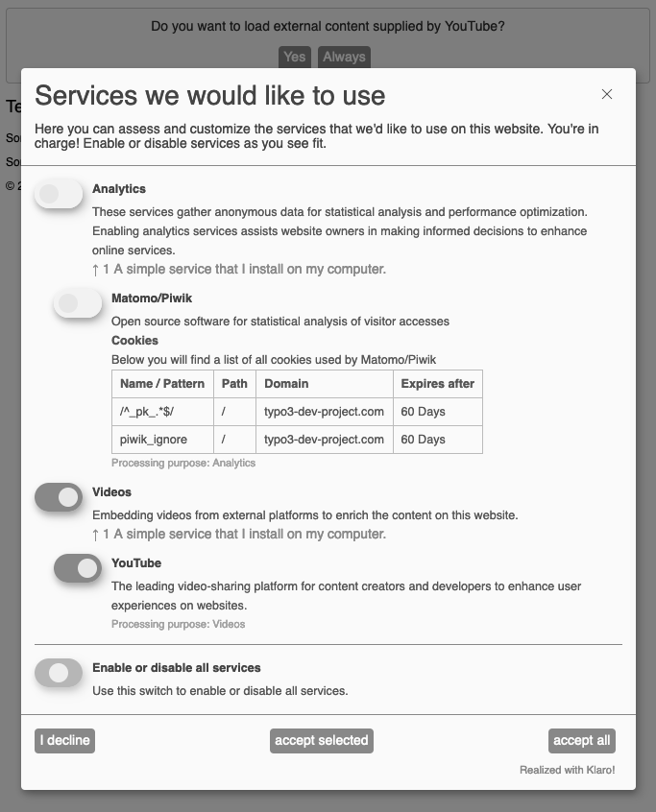The width and height of the screenshot is (656, 812).
Task: Click 'Yes' to load YouTube content
Action: pos(295,57)
